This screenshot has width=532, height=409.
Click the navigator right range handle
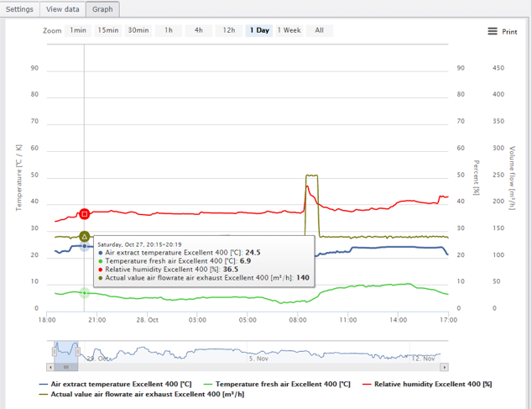click(78, 352)
